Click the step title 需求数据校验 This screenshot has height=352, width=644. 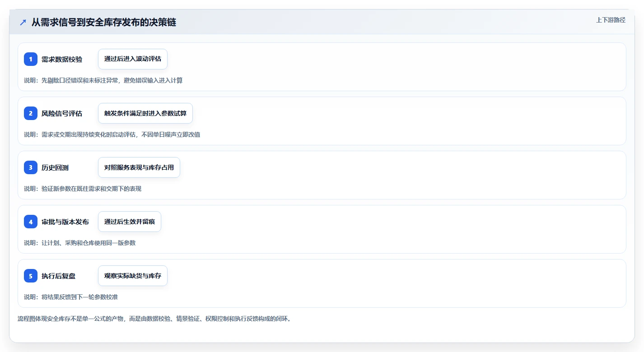tap(62, 59)
